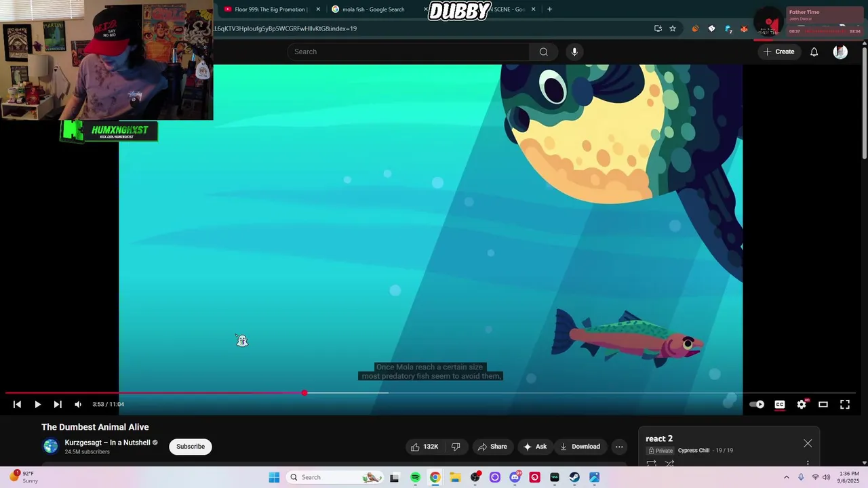This screenshot has width=868, height=488.
Task: Open the Create button
Action: (778, 52)
